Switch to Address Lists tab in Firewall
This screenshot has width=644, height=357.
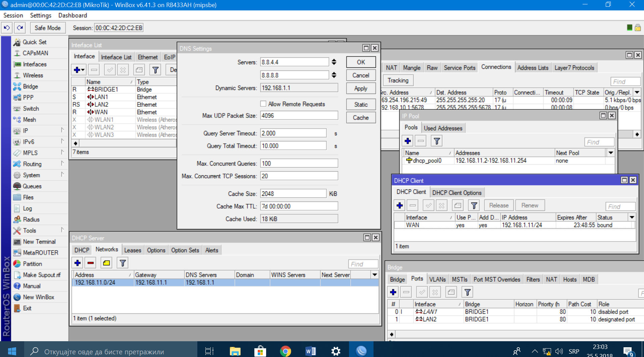[533, 68]
